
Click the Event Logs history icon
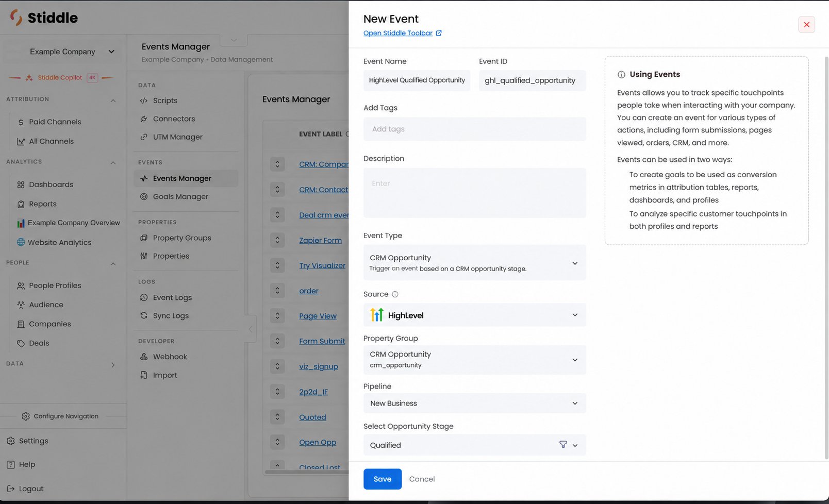pos(144,297)
